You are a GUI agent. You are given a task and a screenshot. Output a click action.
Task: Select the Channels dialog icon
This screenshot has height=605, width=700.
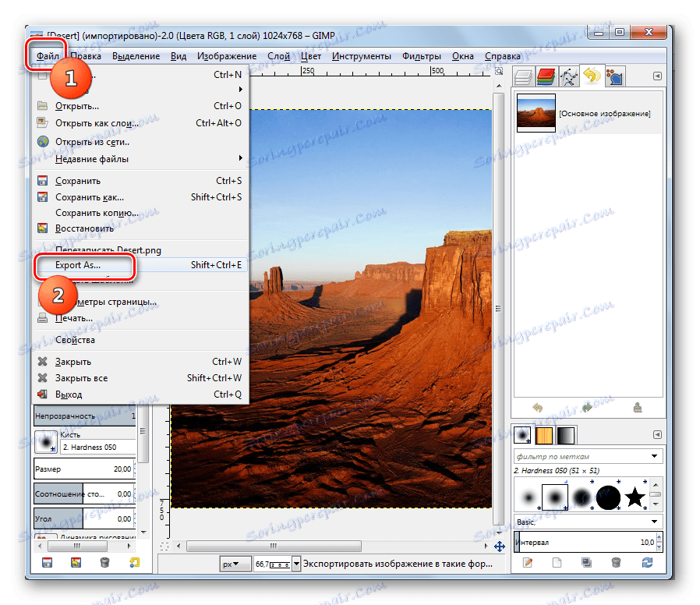546,76
